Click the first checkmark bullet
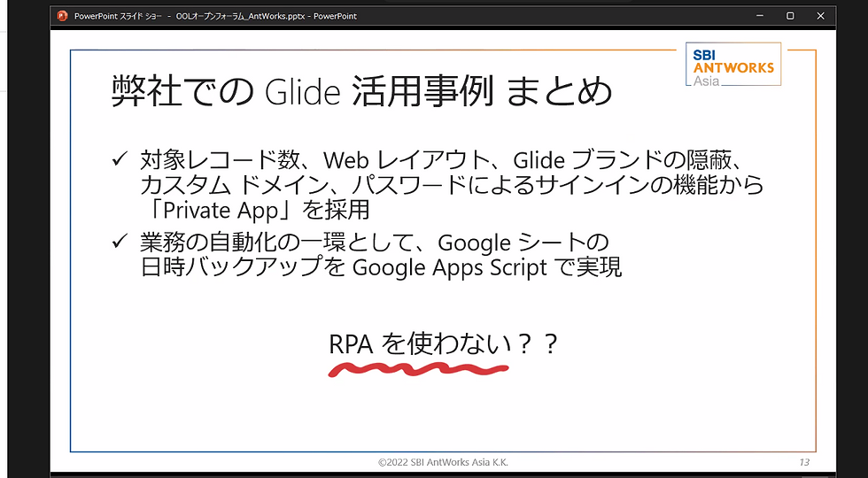This screenshot has height=478, width=868. (x=120, y=160)
